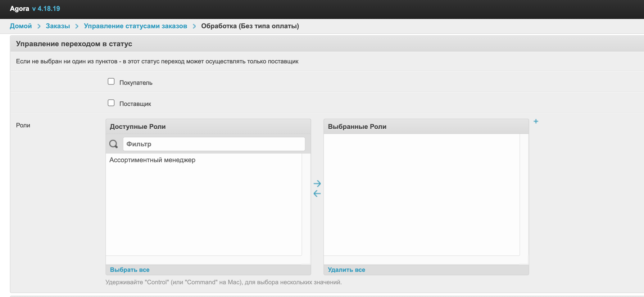Image resolution: width=644 pixels, height=297 pixels.
Task: Click inside the empty Выбранные Роли list
Action: (x=421, y=194)
